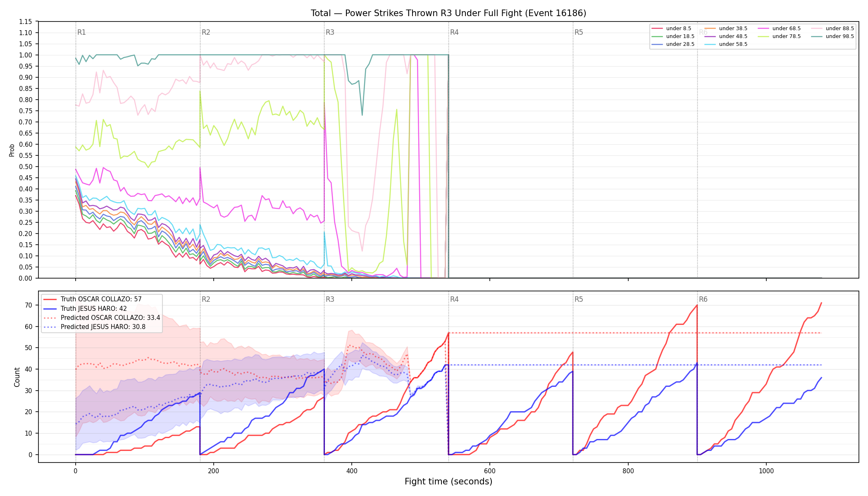Click the R4 round label in Count chart
Viewport: 868px width, 496px height.
[x=454, y=299]
